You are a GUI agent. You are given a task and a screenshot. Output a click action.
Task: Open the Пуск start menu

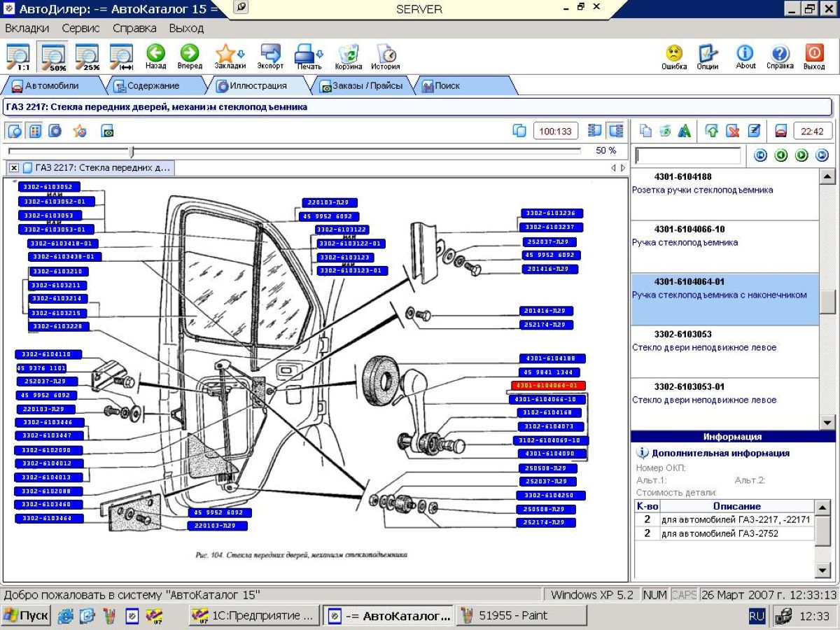tap(26, 616)
